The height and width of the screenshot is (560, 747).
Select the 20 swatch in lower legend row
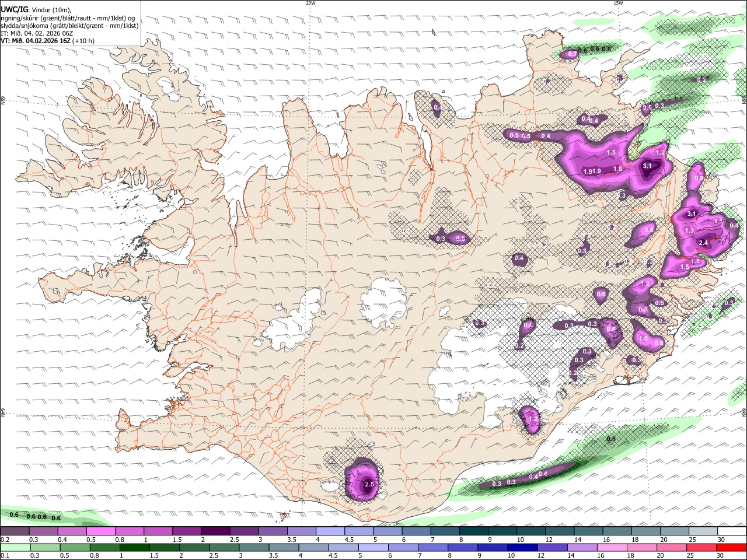tap(671, 548)
